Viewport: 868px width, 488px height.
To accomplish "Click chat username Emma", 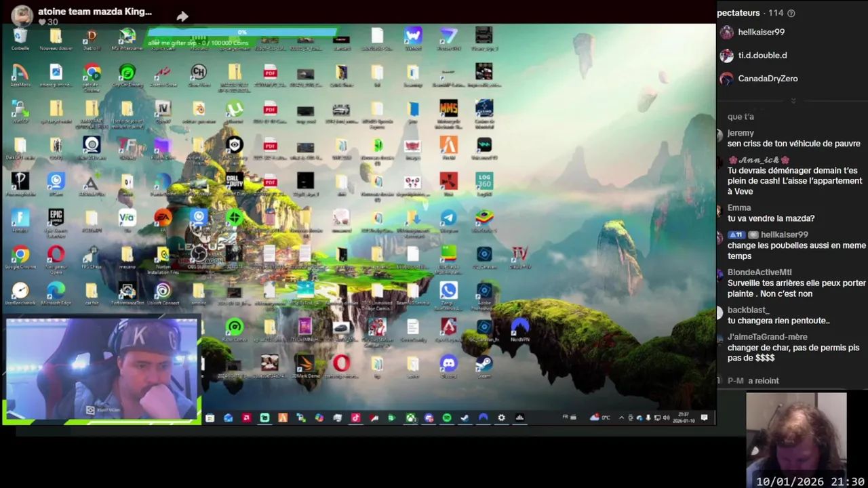I will (x=739, y=208).
